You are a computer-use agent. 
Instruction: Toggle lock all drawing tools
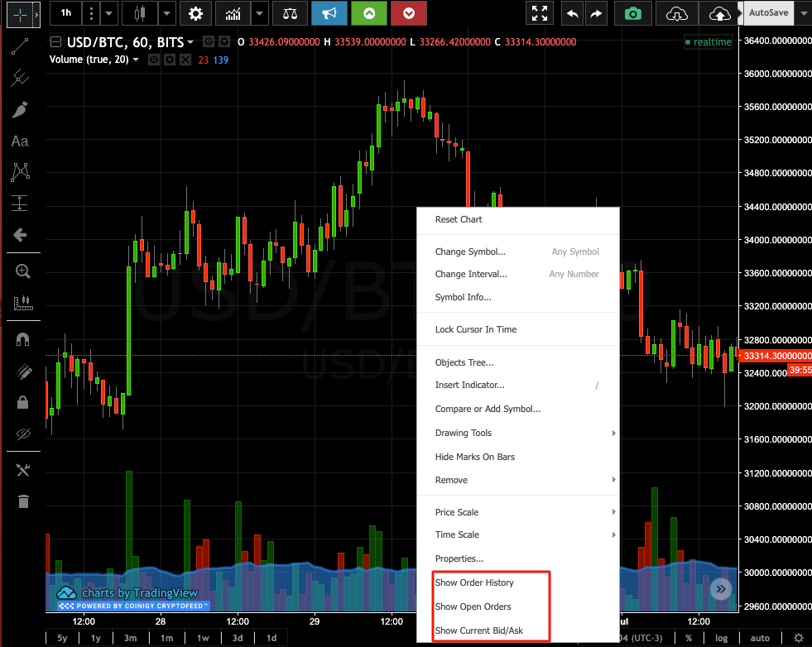click(23, 402)
